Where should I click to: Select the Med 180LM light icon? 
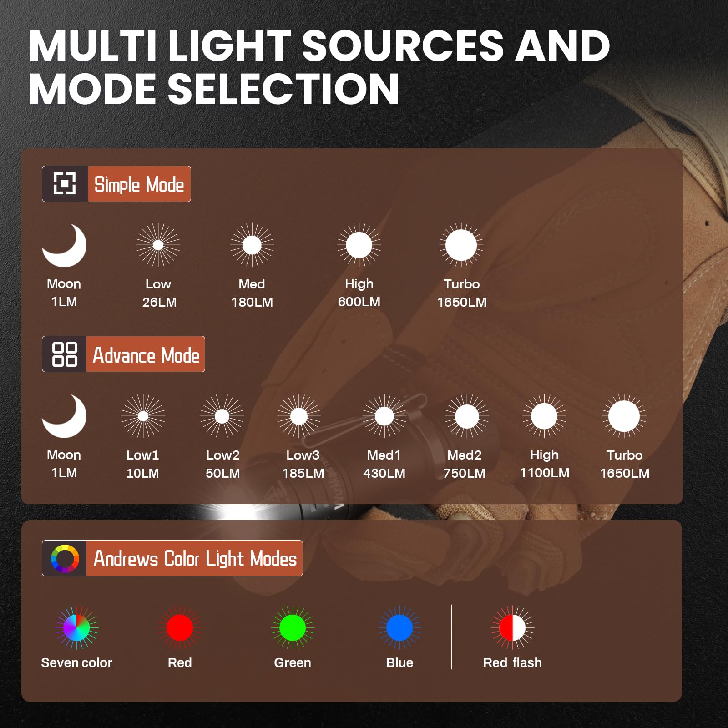click(252, 245)
